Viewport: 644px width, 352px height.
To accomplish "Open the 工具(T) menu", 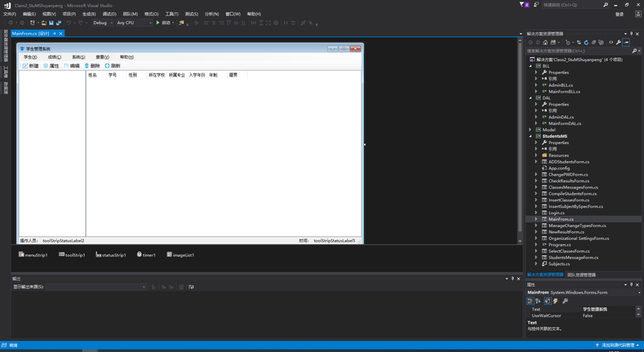I will click(x=171, y=14).
